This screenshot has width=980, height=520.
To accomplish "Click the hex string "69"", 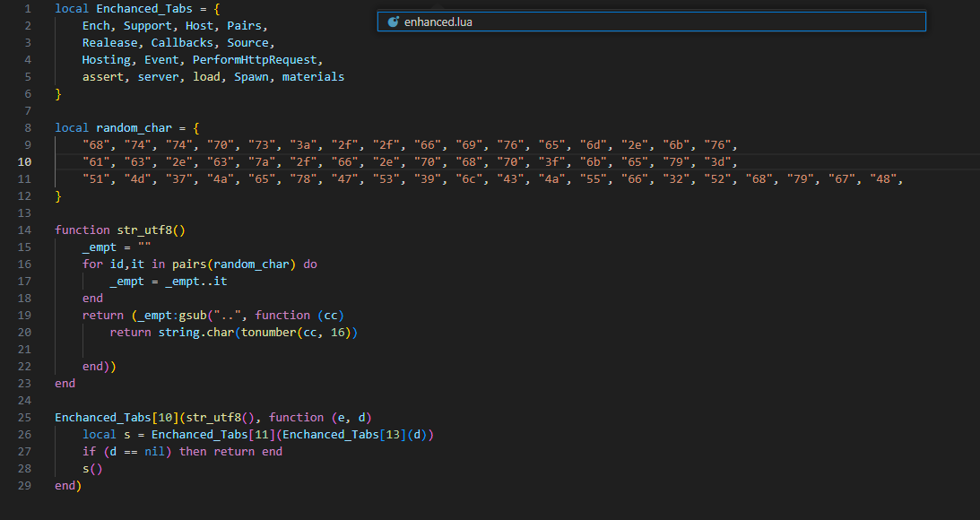I will 469,145.
